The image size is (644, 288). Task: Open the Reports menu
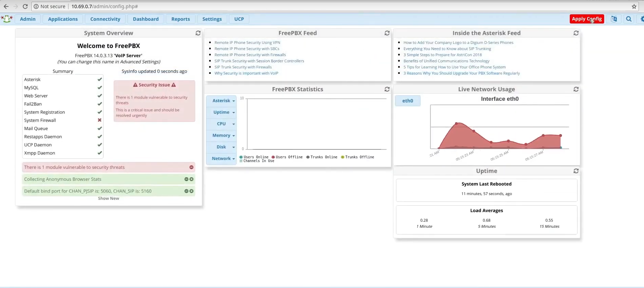pos(180,19)
